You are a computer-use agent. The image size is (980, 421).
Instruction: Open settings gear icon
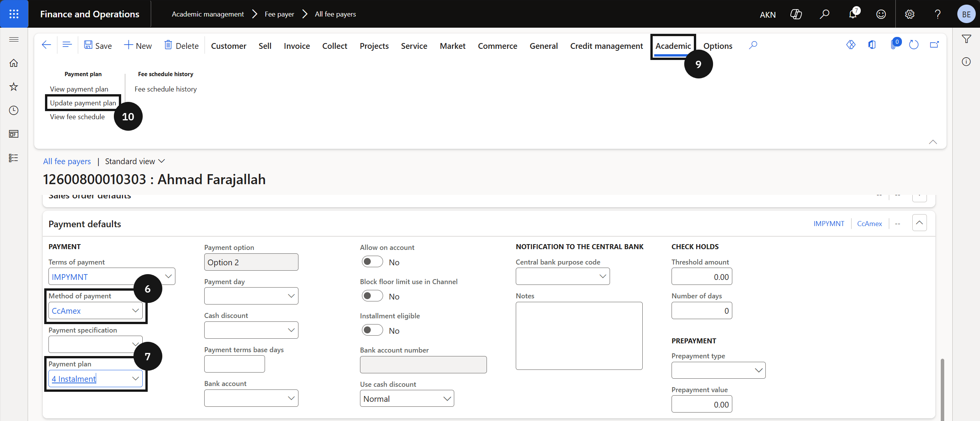point(910,14)
